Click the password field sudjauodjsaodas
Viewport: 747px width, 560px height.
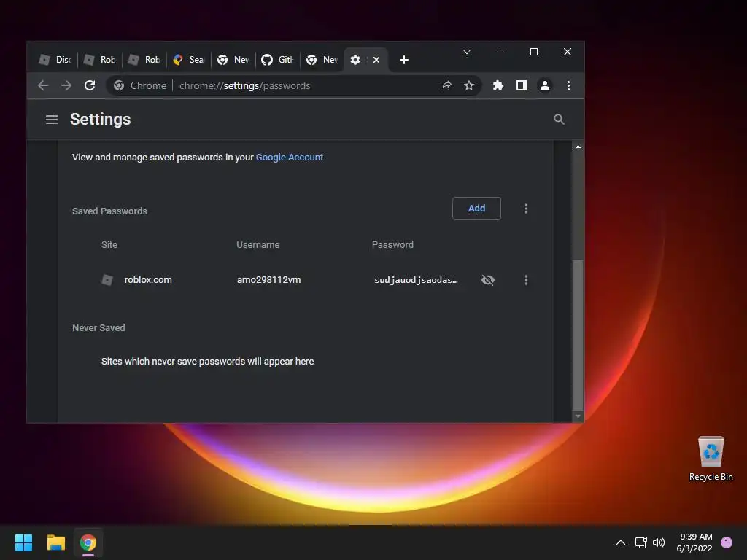416,280
